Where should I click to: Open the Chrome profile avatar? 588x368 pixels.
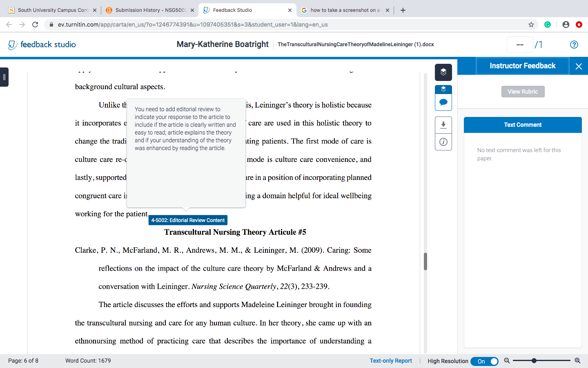point(566,25)
